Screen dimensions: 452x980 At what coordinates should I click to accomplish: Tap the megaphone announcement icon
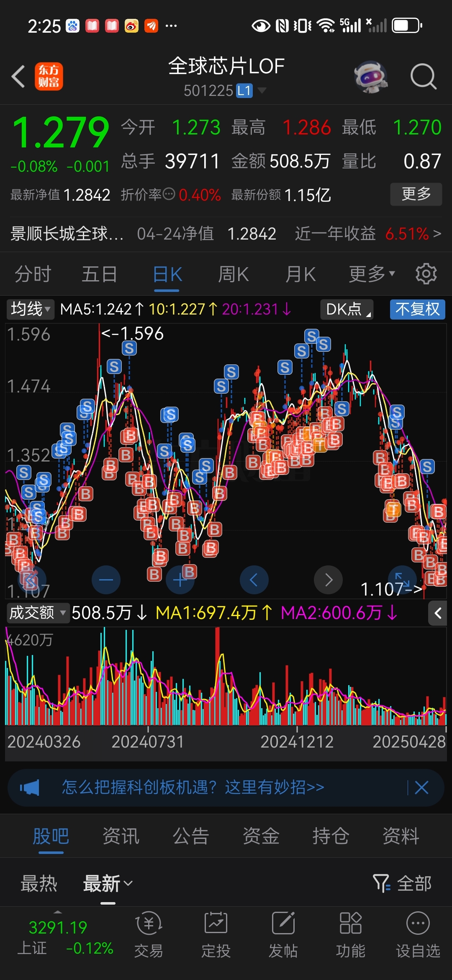30,787
